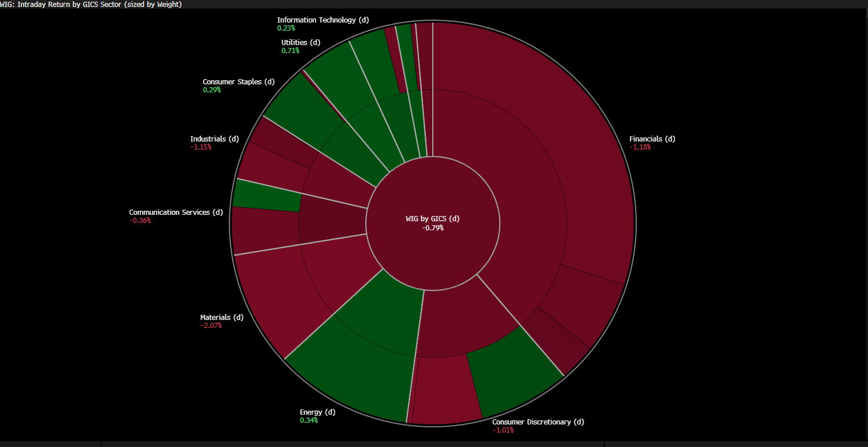Screen dimensions: 868x447
Task: Select the Utilities (d) sector label
Action: (x=301, y=43)
